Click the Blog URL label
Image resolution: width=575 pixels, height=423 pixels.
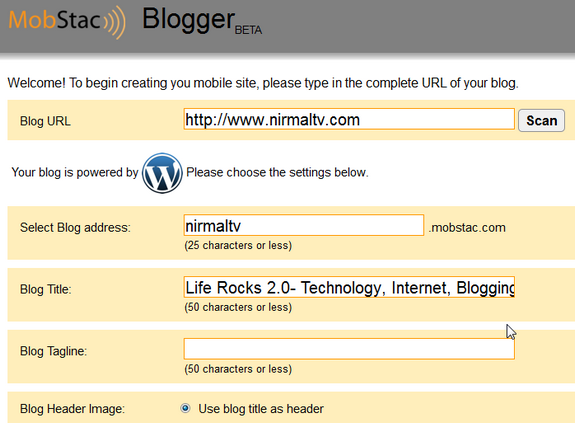[x=45, y=121]
